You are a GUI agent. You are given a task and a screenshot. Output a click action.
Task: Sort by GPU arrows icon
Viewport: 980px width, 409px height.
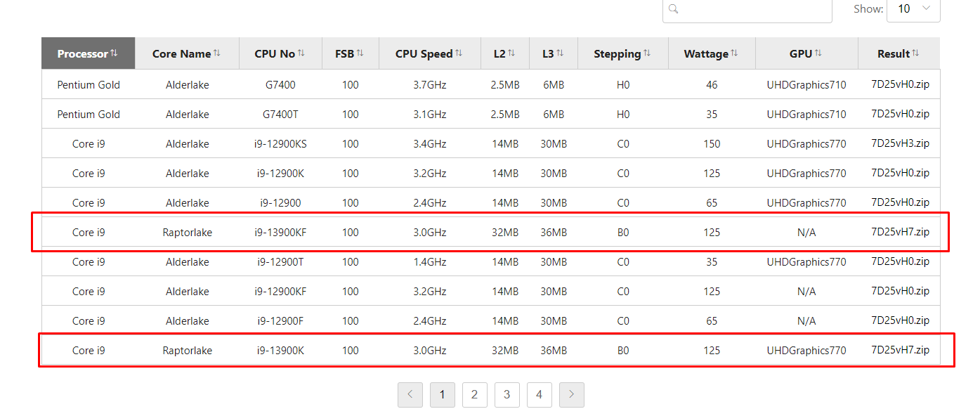click(x=818, y=53)
